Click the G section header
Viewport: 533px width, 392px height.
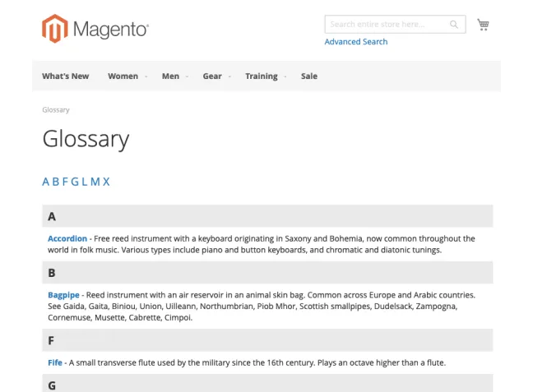[267, 384]
